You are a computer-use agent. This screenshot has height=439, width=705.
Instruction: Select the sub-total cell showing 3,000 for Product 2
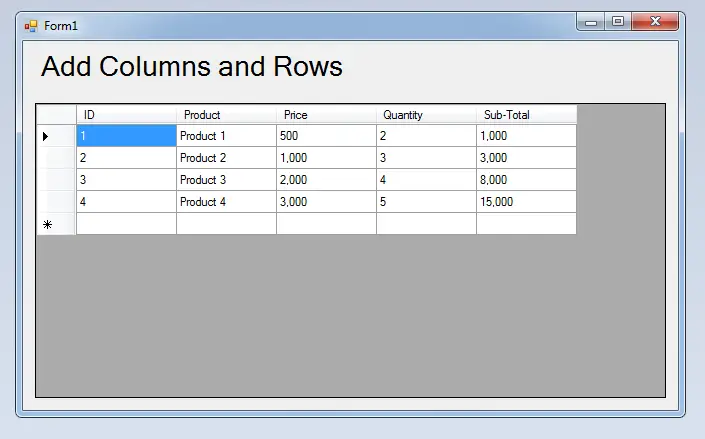[x=527, y=158]
